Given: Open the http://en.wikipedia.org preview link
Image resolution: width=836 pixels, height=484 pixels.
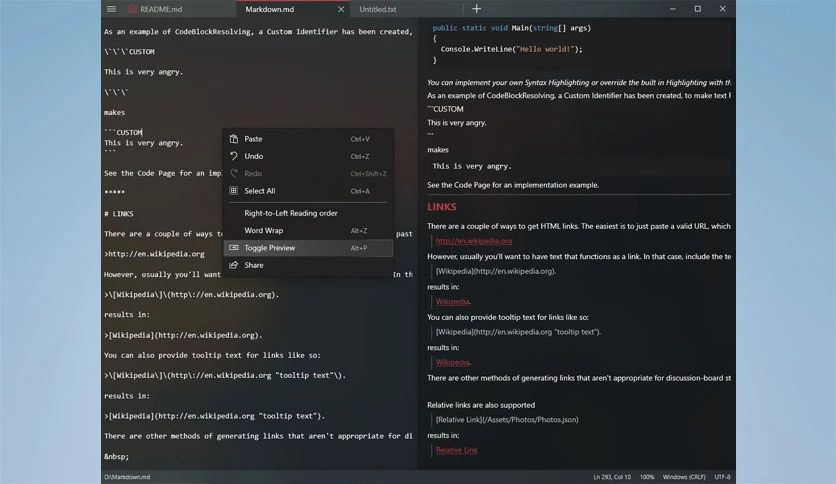Looking at the screenshot, I should click(473, 241).
